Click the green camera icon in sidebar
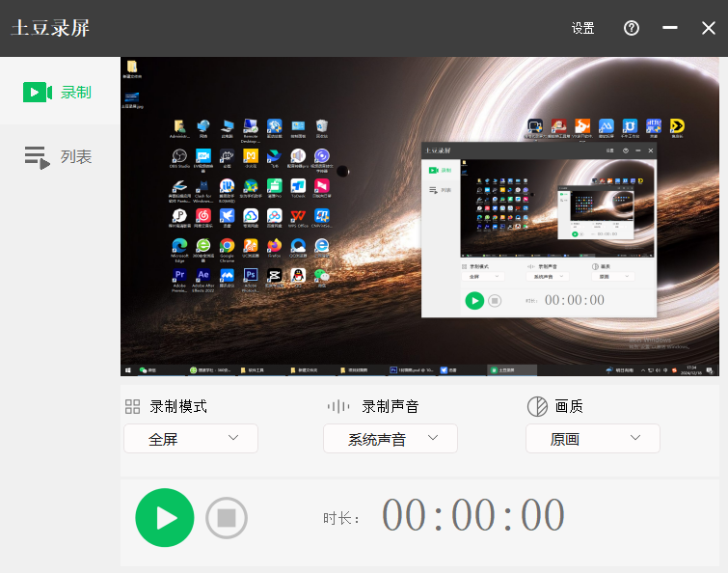The image size is (728, 573). 37,92
